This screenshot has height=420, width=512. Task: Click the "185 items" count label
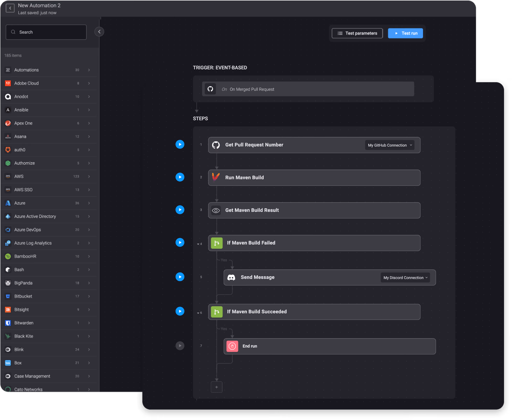[x=13, y=55]
